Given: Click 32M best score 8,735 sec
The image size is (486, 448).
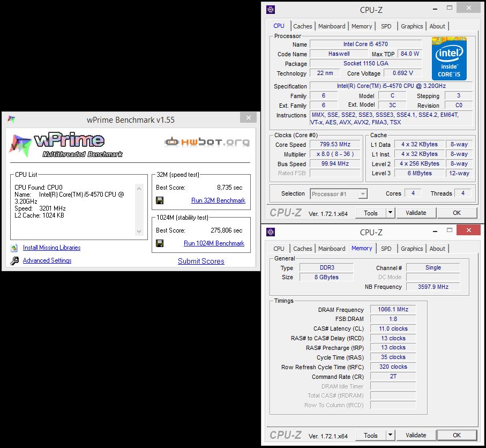Looking at the screenshot, I should pos(230,188).
